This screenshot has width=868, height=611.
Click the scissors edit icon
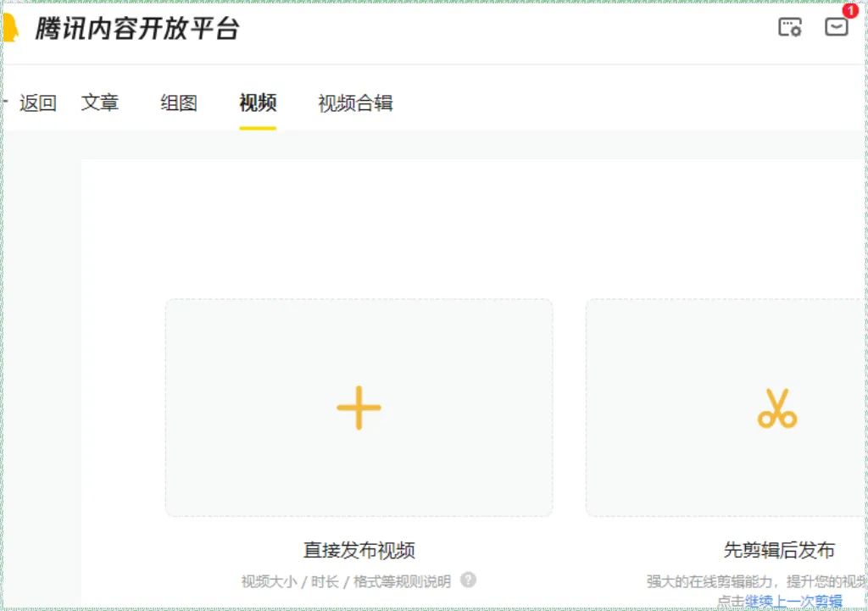coord(777,408)
